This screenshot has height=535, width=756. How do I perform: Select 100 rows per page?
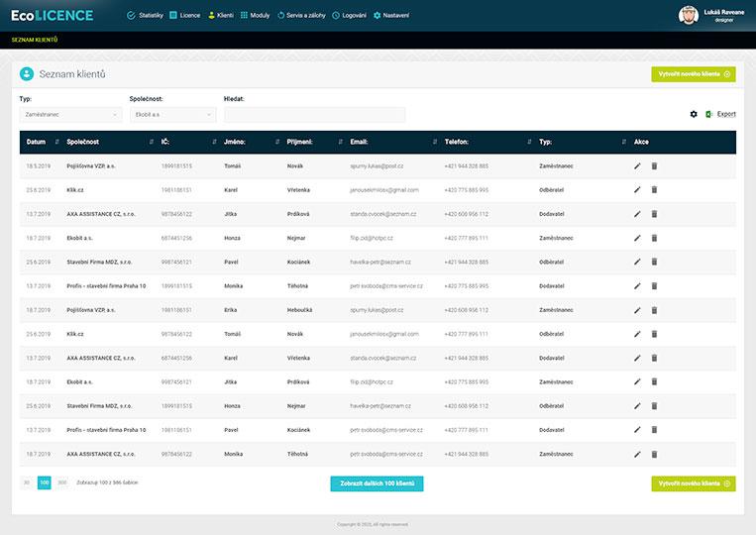click(x=44, y=482)
